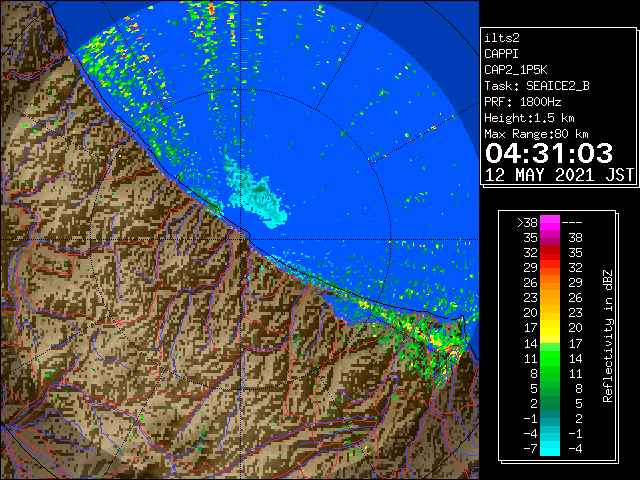The width and height of the screenshot is (640, 480).
Task: Click the 04:31:03 timestamp
Action: coord(549,153)
